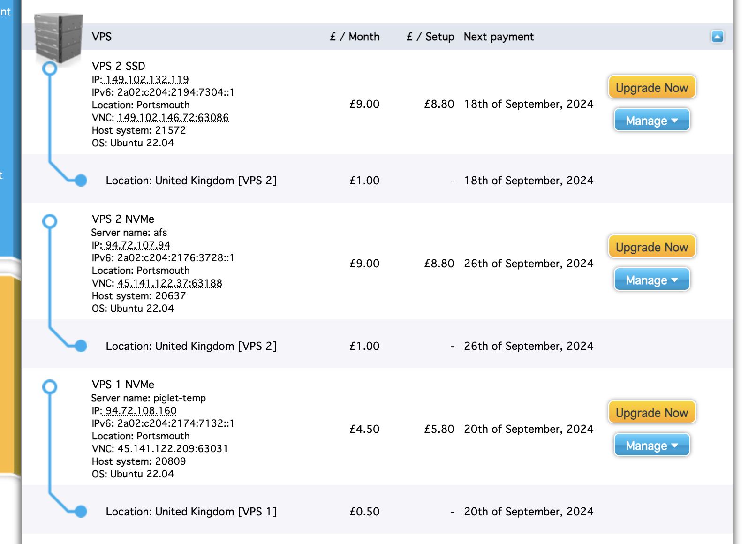Screen dimensions: 756x544
Task: Click the filled dot beside 26th September location addon
Action: click(x=81, y=346)
